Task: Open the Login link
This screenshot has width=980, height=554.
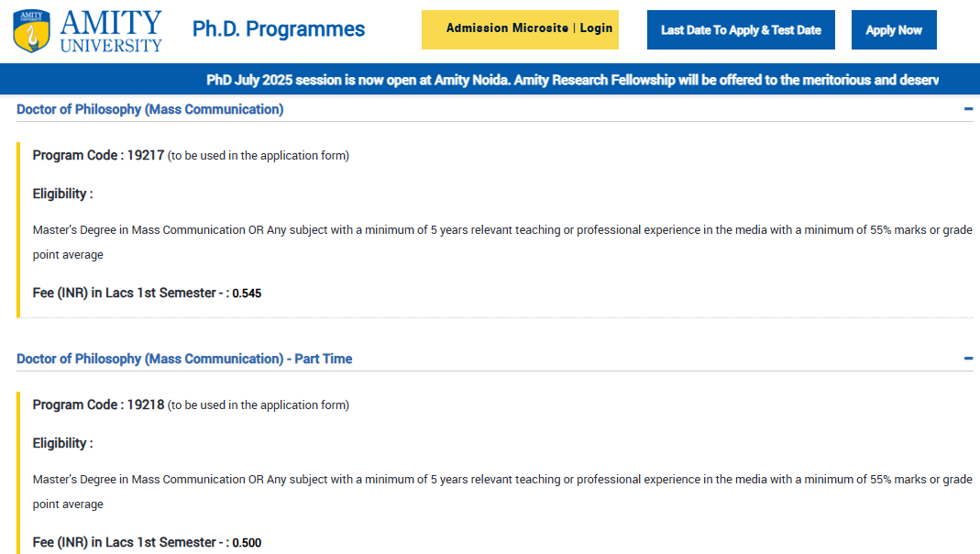Action: click(x=596, y=28)
